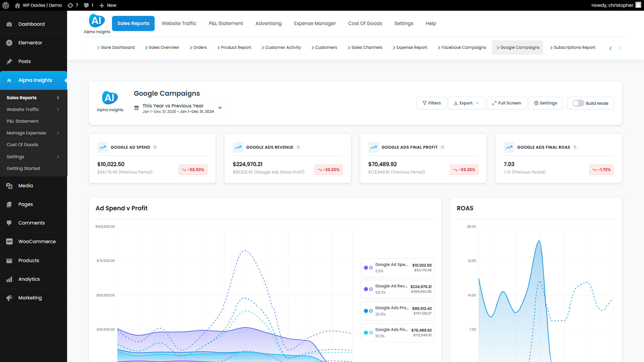Click the WooCommerce sidebar icon
The height and width of the screenshot is (362, 644).
click(x=9, y=242)
